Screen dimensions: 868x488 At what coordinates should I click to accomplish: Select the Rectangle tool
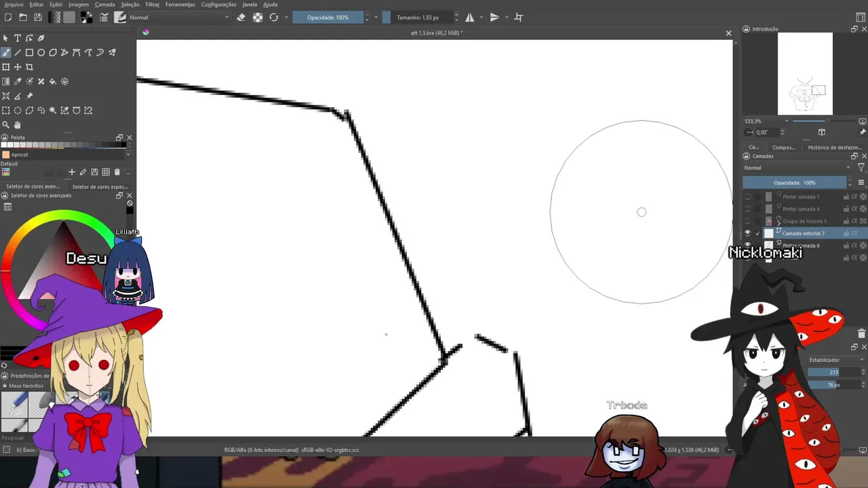pyautogui.click(x=29, y=53)
